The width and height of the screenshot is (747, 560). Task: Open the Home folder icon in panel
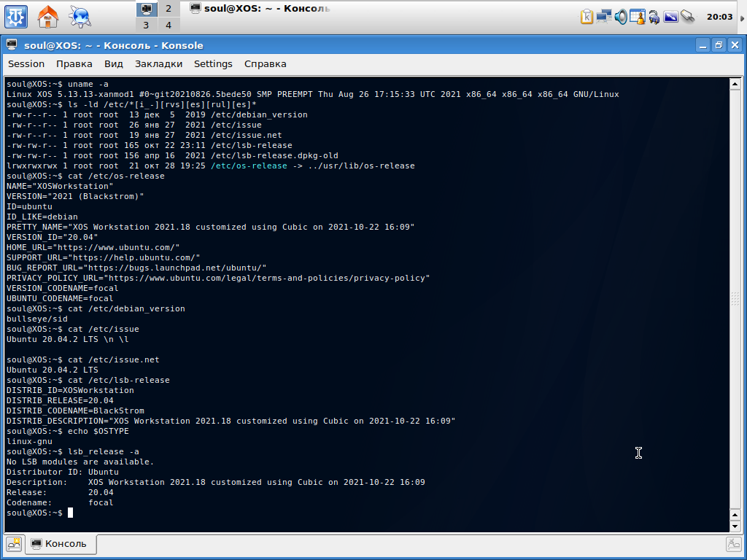click(x=48, y=17)
